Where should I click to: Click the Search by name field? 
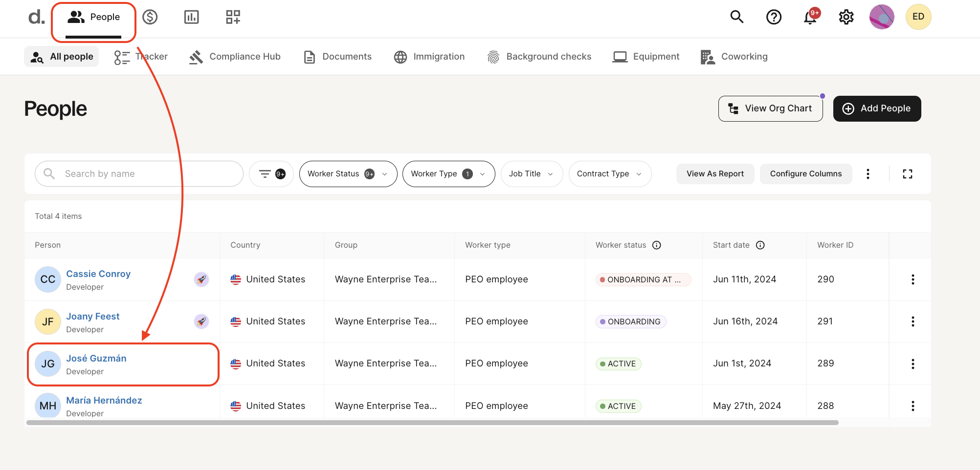(x=147, y=174)
